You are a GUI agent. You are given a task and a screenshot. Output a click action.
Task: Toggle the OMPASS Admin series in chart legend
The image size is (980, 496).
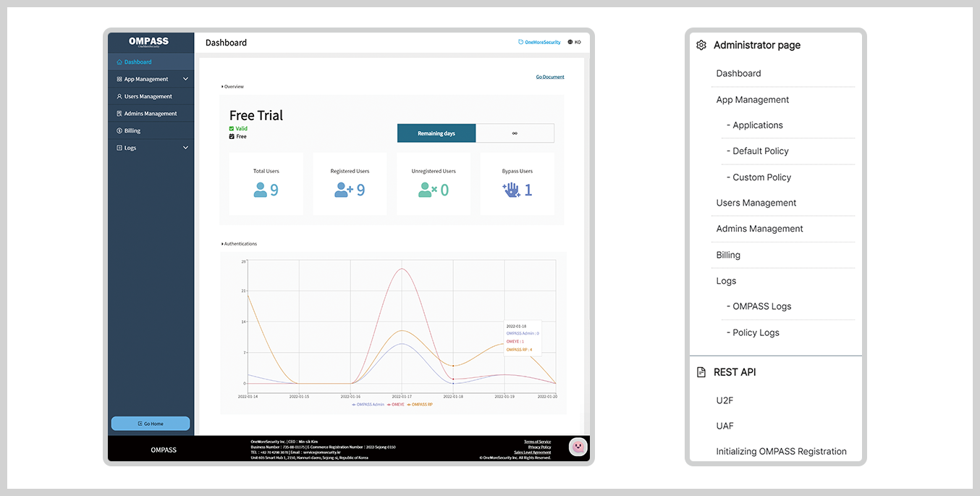tap(369, 405)
